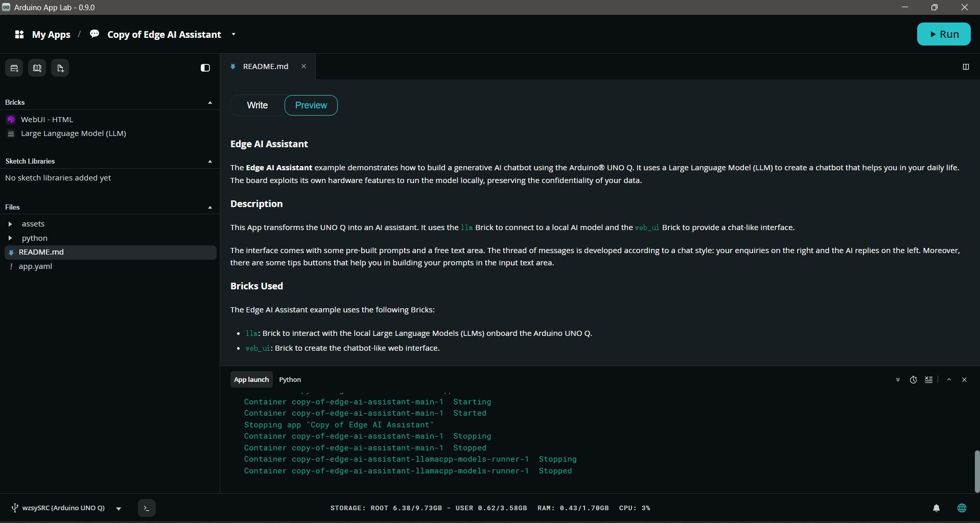Viewport: 980px width, 523px height.
Task: Open the terminal from status bar
Action: [147, 508]
